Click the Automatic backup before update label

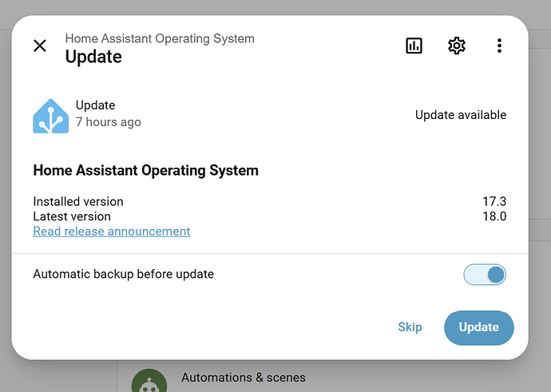[123, 274]
